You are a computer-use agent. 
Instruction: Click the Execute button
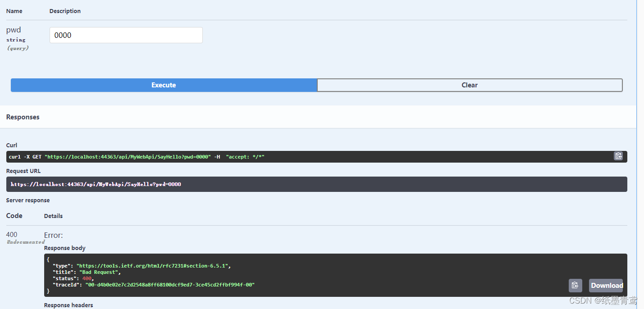(x=164, y=85)
